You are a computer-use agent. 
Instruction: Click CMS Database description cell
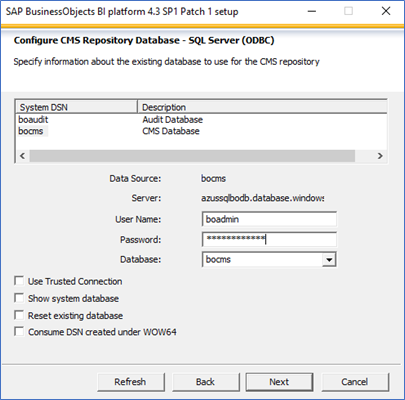pyautogui.click(x=171, y=131)
